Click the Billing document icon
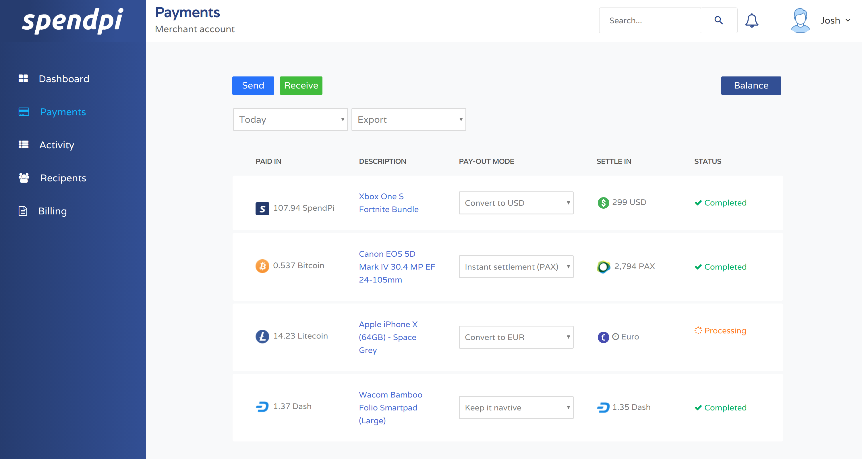The height and width of the screenshot is (459, 868). (23, 211)
